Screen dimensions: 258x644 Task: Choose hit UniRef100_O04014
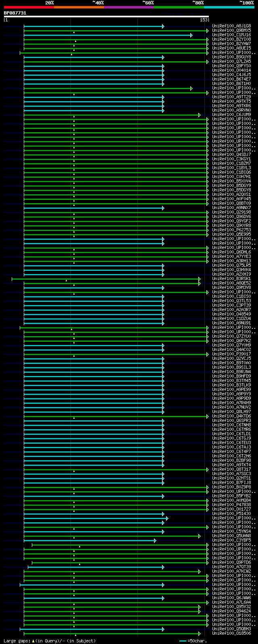tap(231, 71)
